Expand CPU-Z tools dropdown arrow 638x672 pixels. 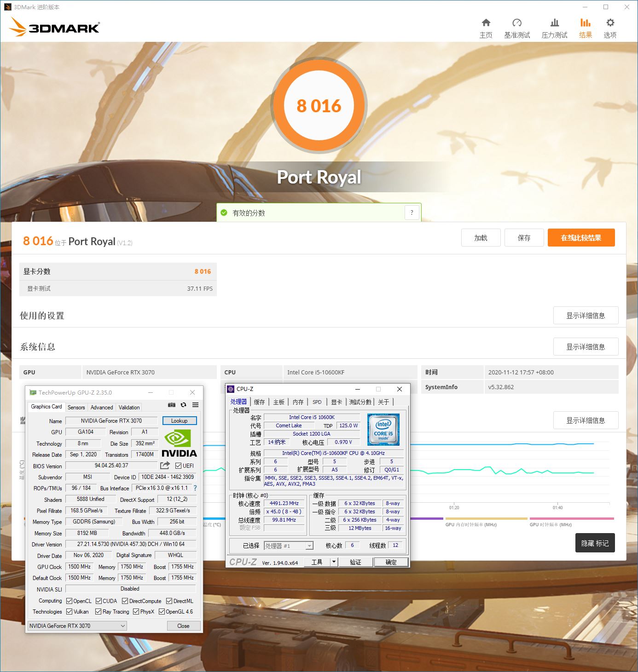coord(334,562)
